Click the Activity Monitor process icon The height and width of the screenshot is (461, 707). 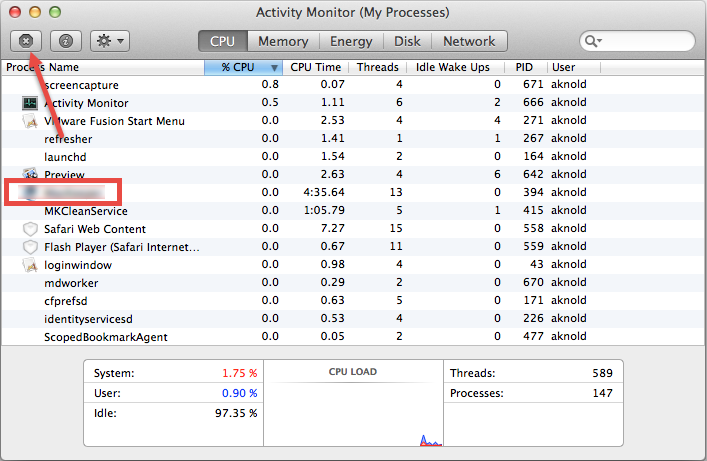[29, 103]
